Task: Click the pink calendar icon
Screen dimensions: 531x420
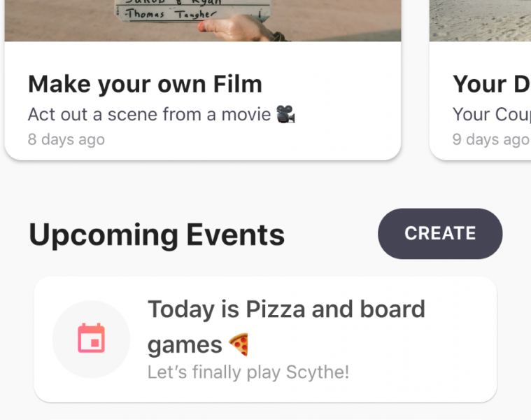Action: [x=91, y=338]
